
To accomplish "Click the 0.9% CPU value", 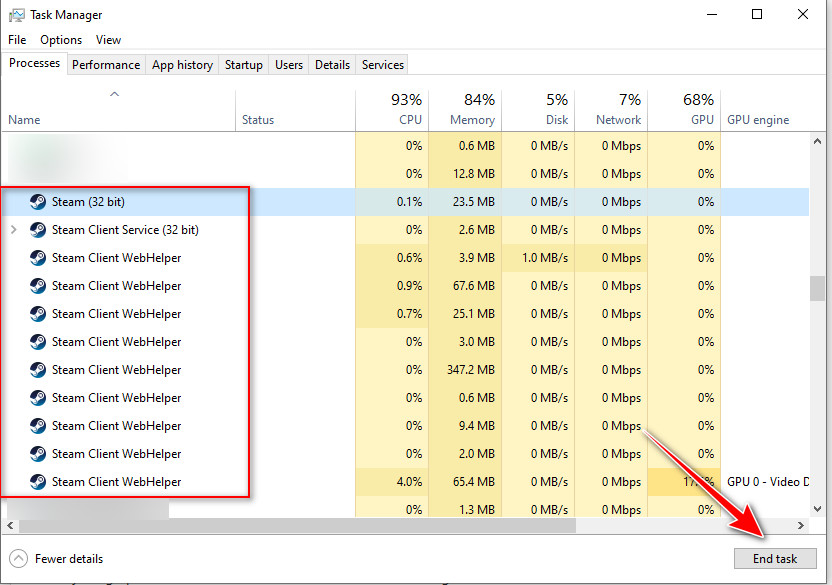I will click(x=409, y=286).
